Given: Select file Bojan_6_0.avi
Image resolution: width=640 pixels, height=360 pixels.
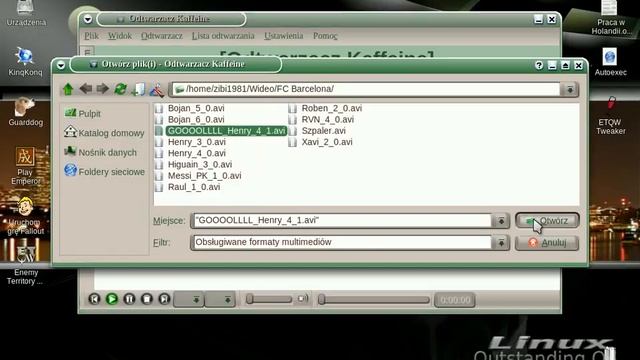Looking at the screenshot, I should pos(190,120).
